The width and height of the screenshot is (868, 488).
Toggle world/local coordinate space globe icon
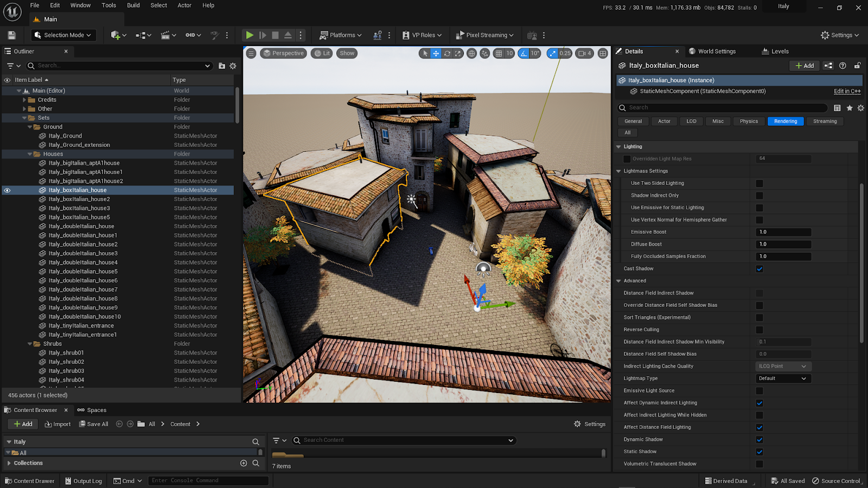click(472, 53)
